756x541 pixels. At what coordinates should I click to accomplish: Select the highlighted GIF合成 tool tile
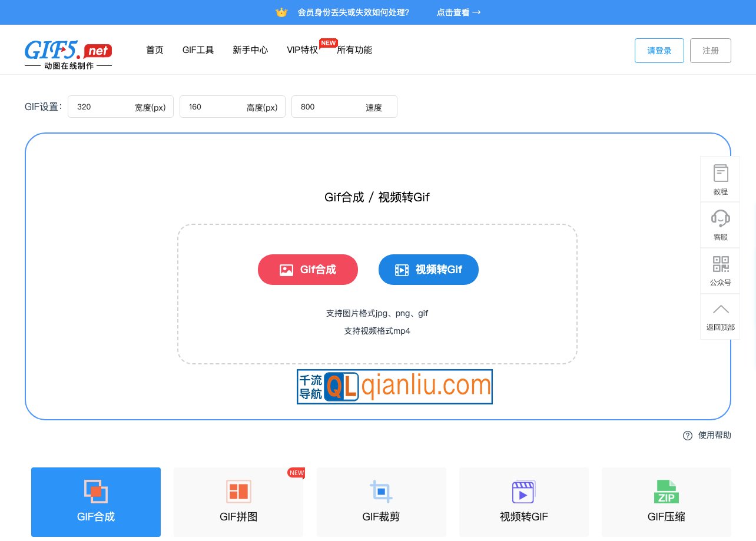pos(95,502)
